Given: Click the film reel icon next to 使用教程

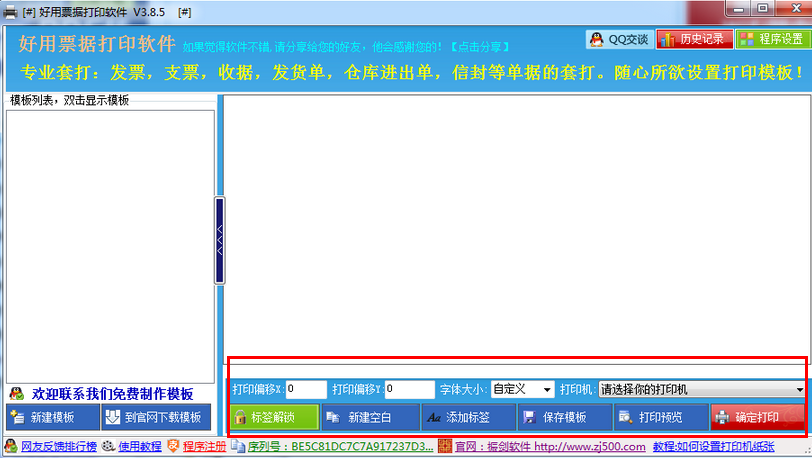Looking at the screenshot, I should pyautogui.click(x=108, y=446).
